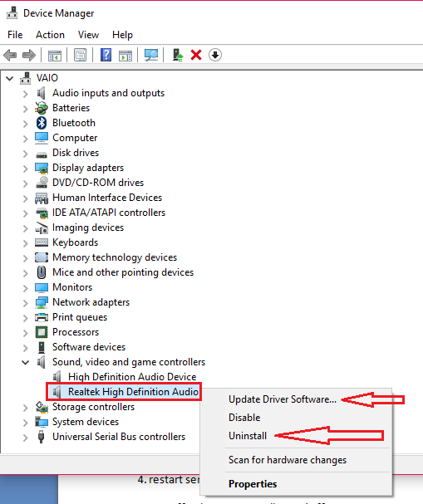Click the Device Manager title bar icon
The image size is (423, 504).
pyautogui.click(x=12, y=13)
